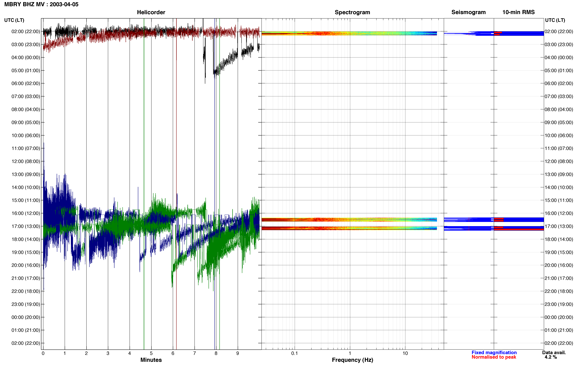Click left axis label 05:00 (01:00)
The width and height of the screenshot is (588, 368).
pos(26,71)
